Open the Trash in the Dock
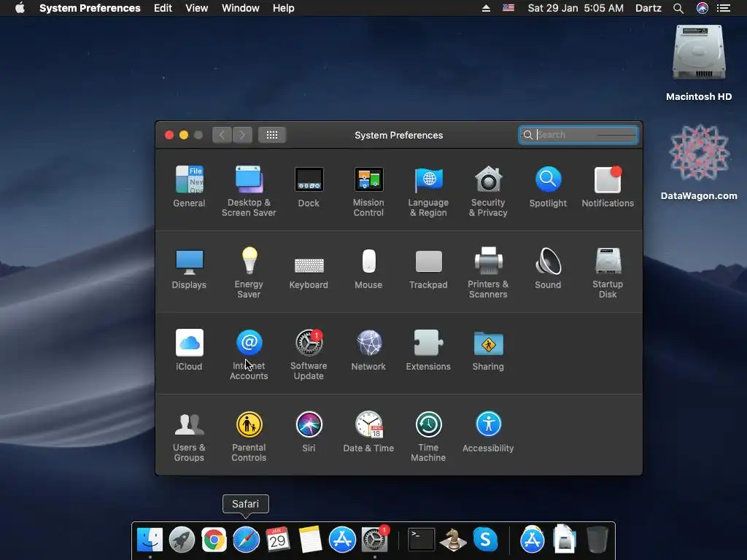The width and height of the screenshot is (747, 560). [597, 540]
